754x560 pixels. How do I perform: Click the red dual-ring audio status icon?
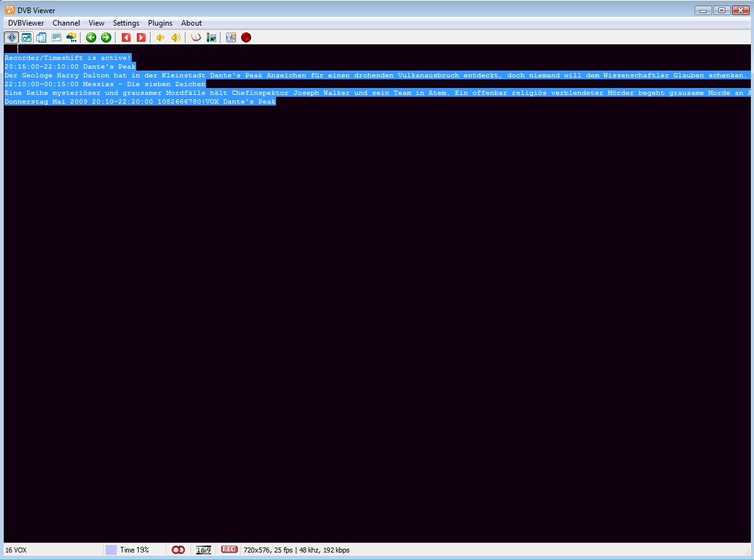[x=179, y=550]
